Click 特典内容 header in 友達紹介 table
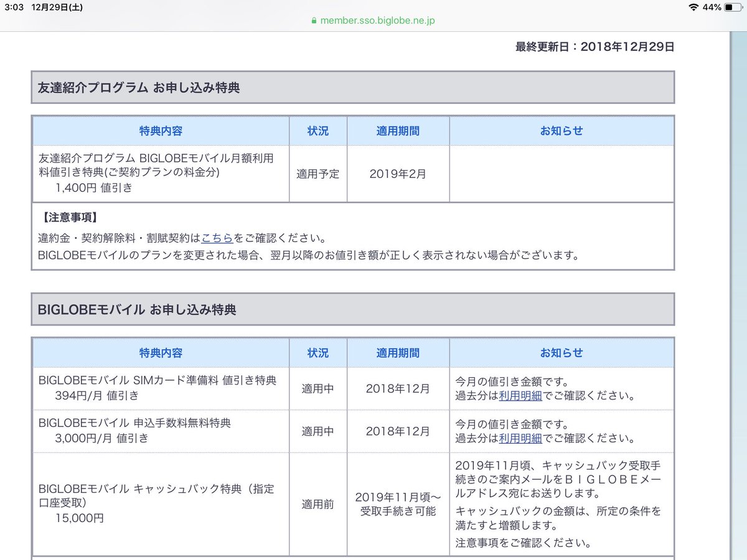The height and width of the screenshot is (560, 747). tap(161, 131)
